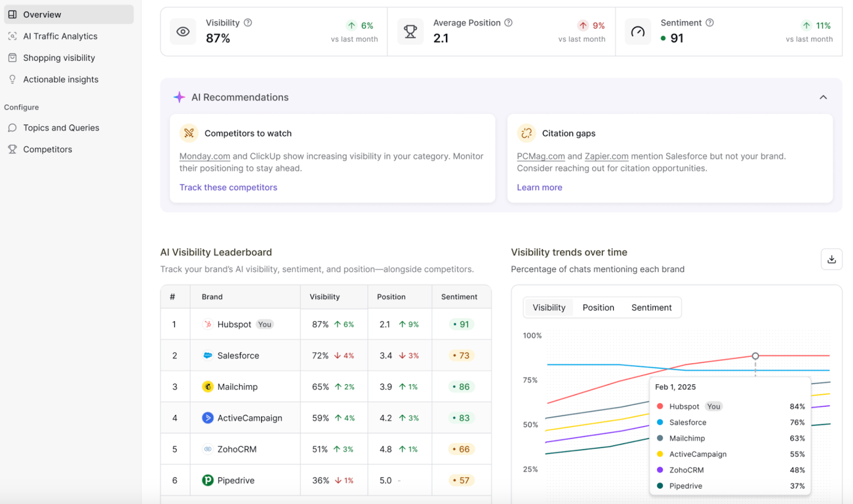Click Learn more under Citation gaps
The image size is (853, 504).
click(x=539, y=188)
